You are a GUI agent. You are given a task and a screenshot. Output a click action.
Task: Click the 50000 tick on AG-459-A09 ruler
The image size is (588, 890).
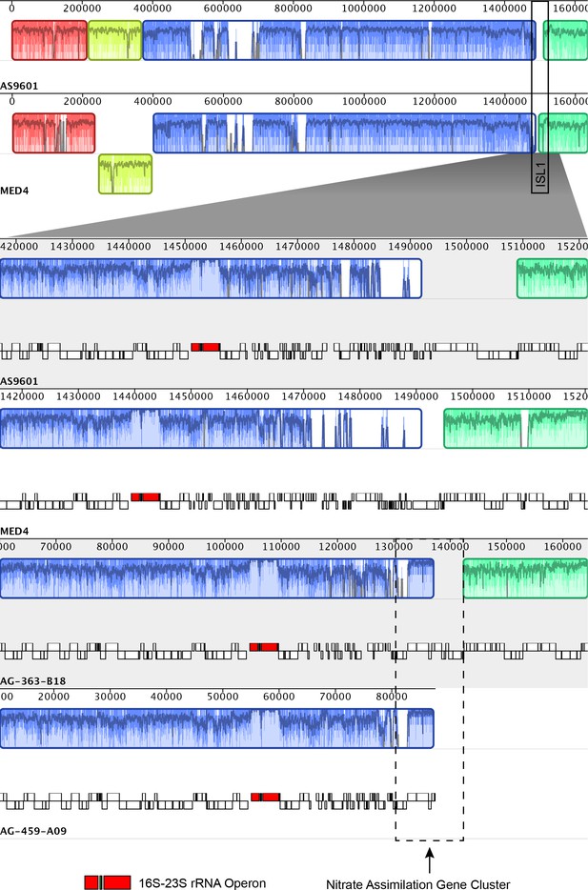[x=222, y=696]
